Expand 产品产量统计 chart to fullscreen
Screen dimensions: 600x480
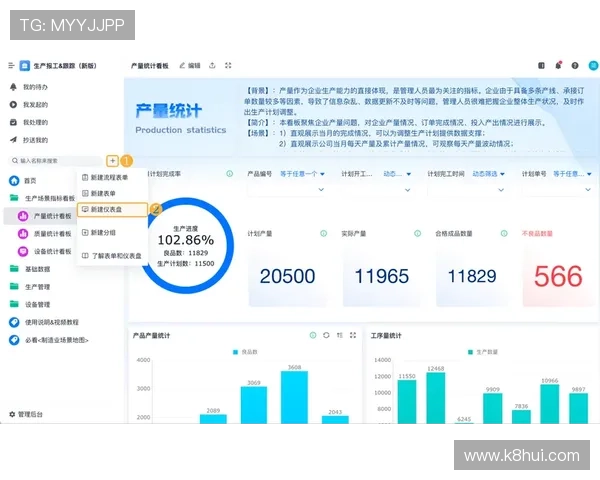point(353,335)
